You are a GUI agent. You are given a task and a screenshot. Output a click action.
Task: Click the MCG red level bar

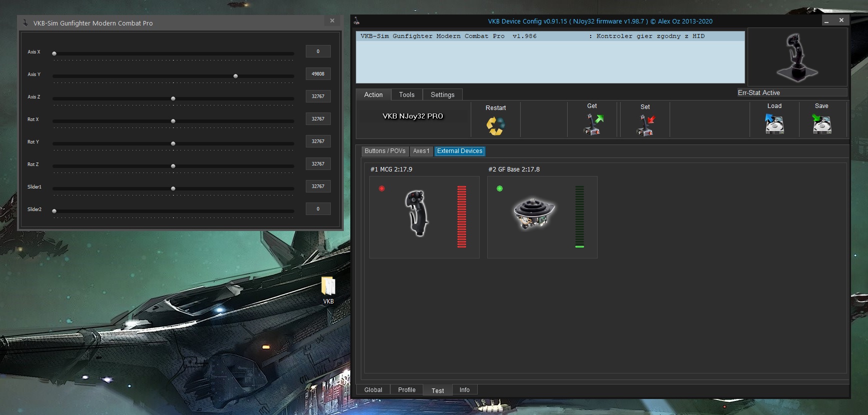pyautogui.click(x=462, y=216)
